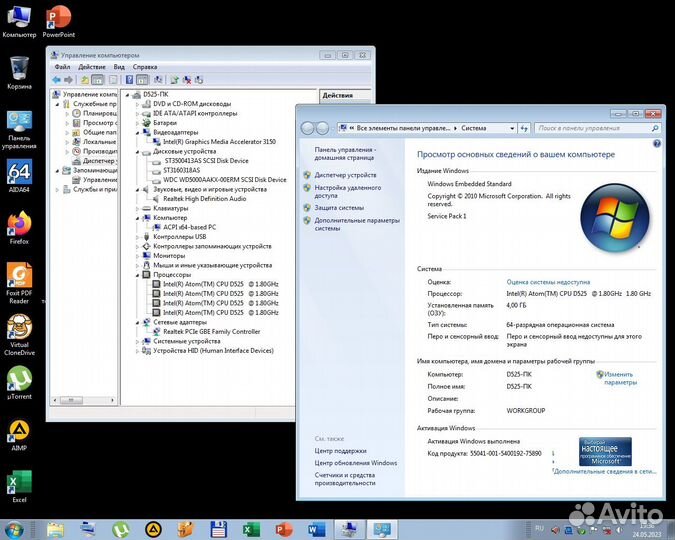This screenshot has width=675, height=540.
Task: Click the refresh button next to address bar
Action: pyautogui.click(x=524, y=128)
